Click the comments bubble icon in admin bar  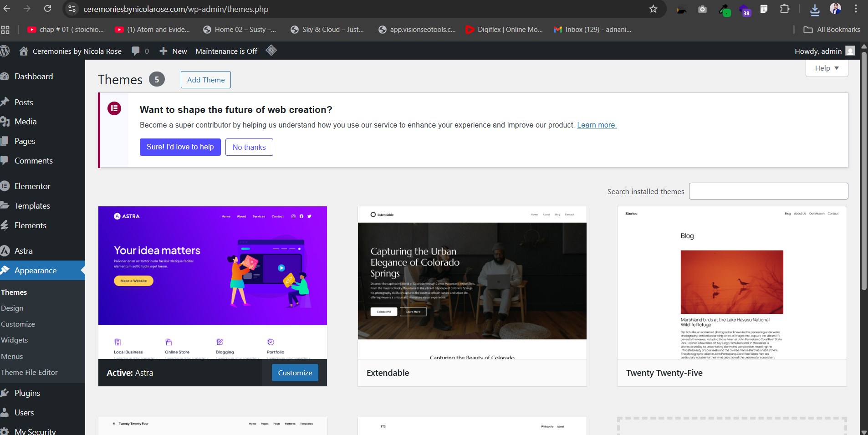136,51
